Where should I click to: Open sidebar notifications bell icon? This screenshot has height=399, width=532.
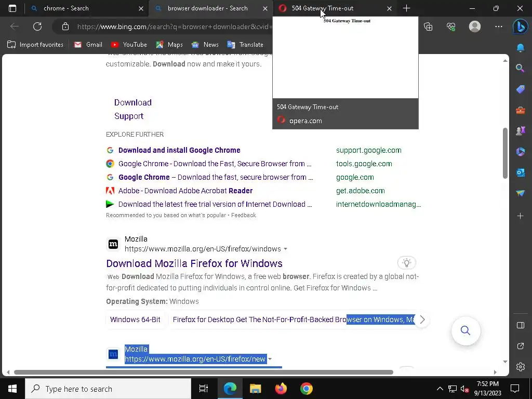click(521, 48)
